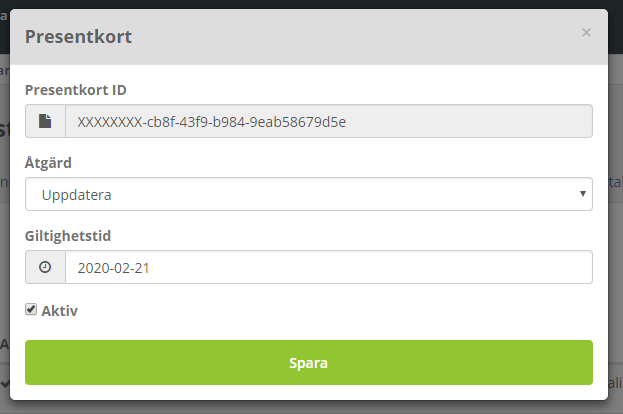Click the Åtgärd label
The height and width of the screenshot is (414, 623).
tap(48, 163)
